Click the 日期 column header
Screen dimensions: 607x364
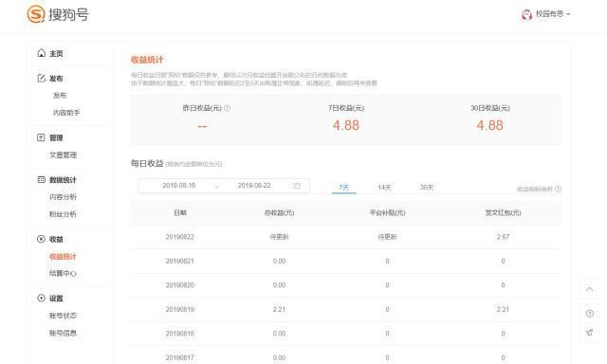(x=180, y=212)
